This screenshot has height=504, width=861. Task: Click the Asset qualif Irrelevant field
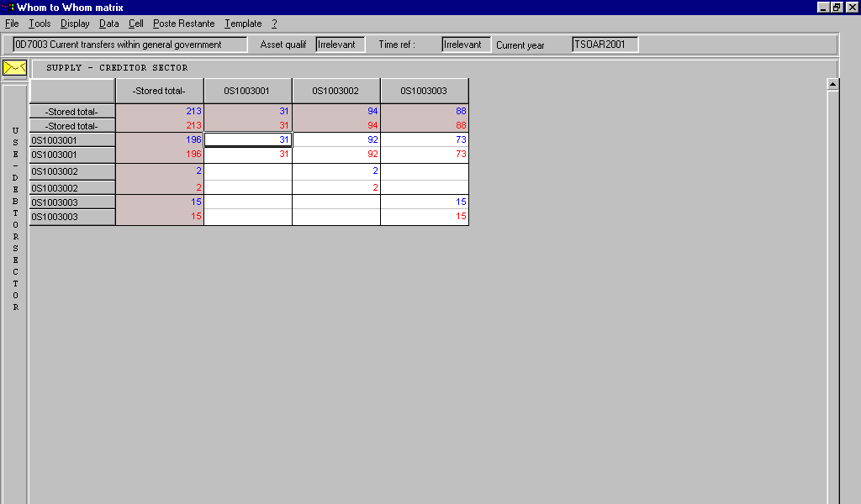click(341, 45)
